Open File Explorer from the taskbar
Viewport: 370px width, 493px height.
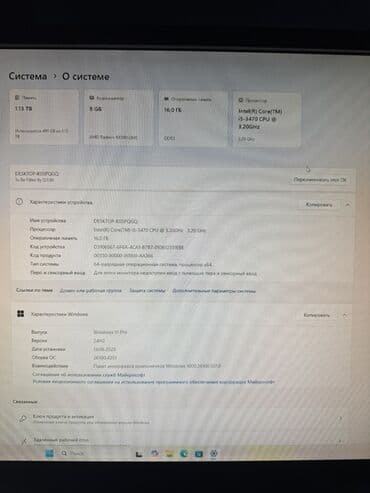pos(169,453)
